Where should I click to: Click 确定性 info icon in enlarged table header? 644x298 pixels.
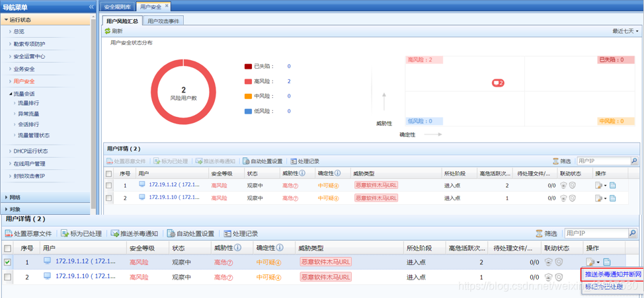[280, 248]
